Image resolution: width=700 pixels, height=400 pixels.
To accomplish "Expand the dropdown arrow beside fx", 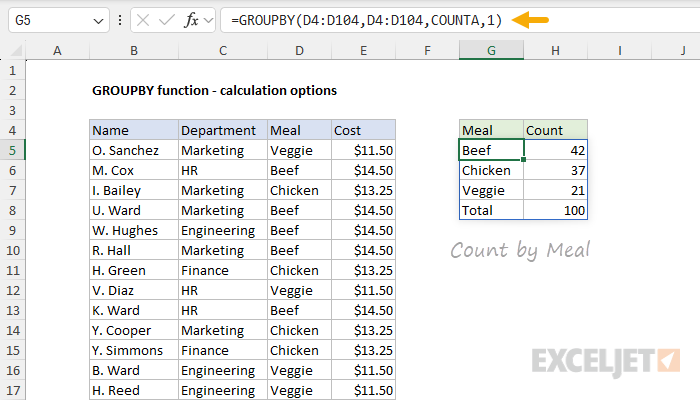I will click(x=208, y=20).
